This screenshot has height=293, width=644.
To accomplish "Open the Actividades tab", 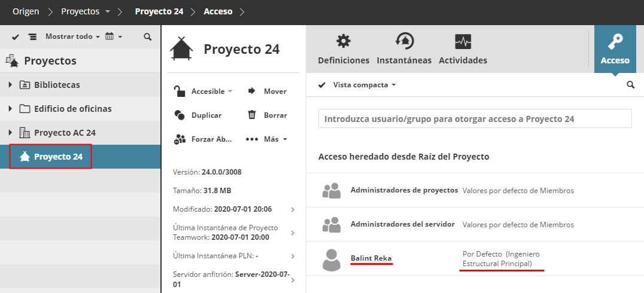I will pos(463,49).
